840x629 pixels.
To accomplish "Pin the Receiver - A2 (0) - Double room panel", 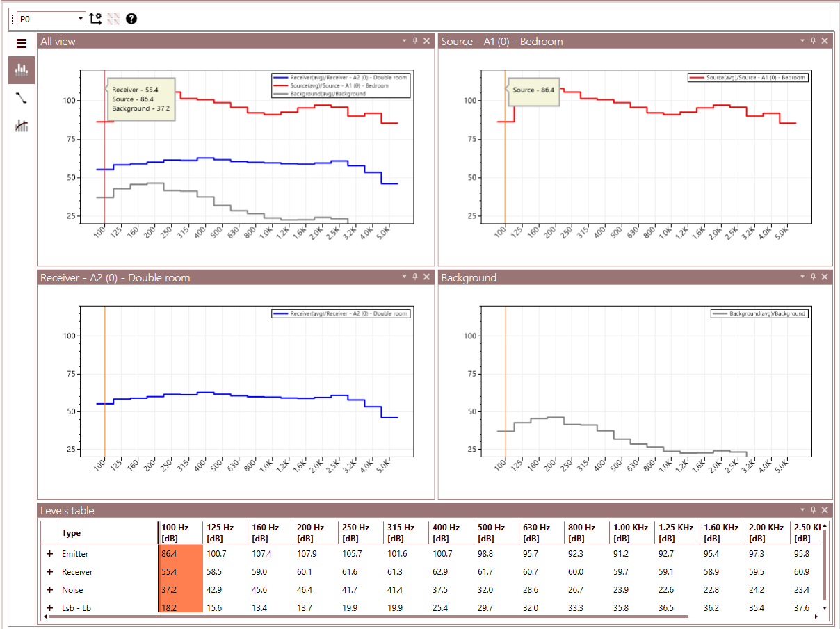I will 415,277.
